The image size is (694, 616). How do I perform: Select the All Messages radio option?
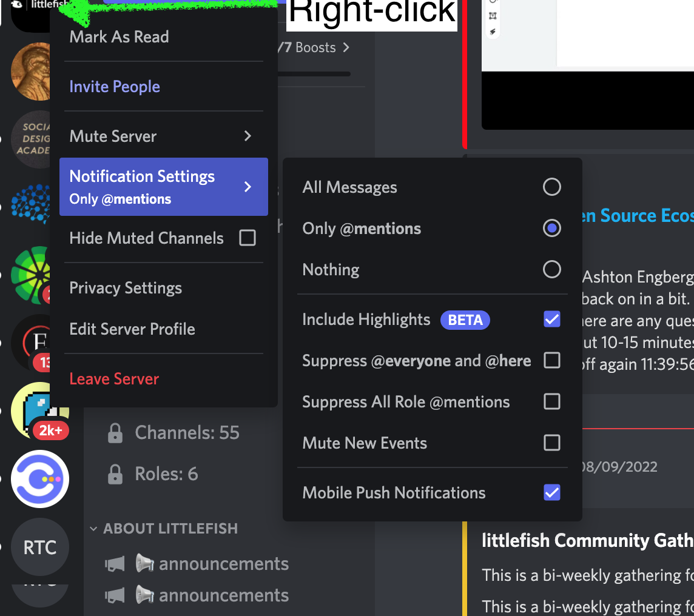(551, 187)
